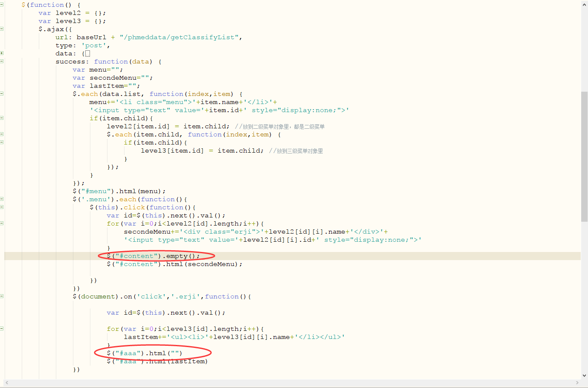Viewport: 588px width, 388px height.
Task: Collapse the if-block containing 'level3[item.id]'
Action: [x=2, y=142]
